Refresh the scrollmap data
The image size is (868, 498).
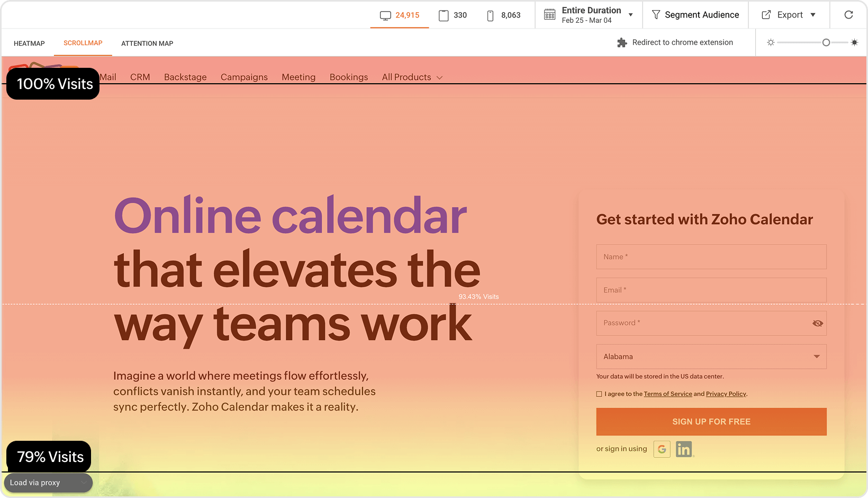coord(848,15)
